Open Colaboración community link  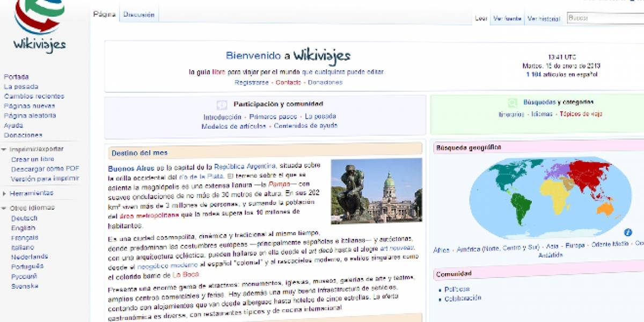point(463,298)
